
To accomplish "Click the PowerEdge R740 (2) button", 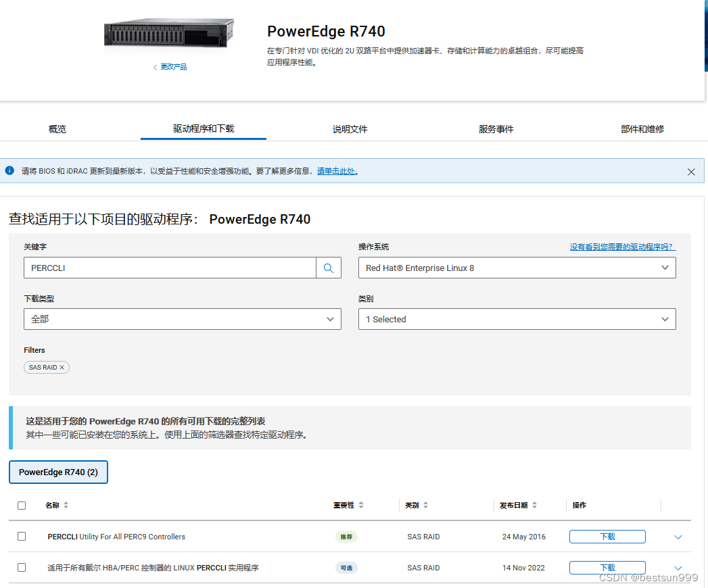I will [x=58, y=472].
